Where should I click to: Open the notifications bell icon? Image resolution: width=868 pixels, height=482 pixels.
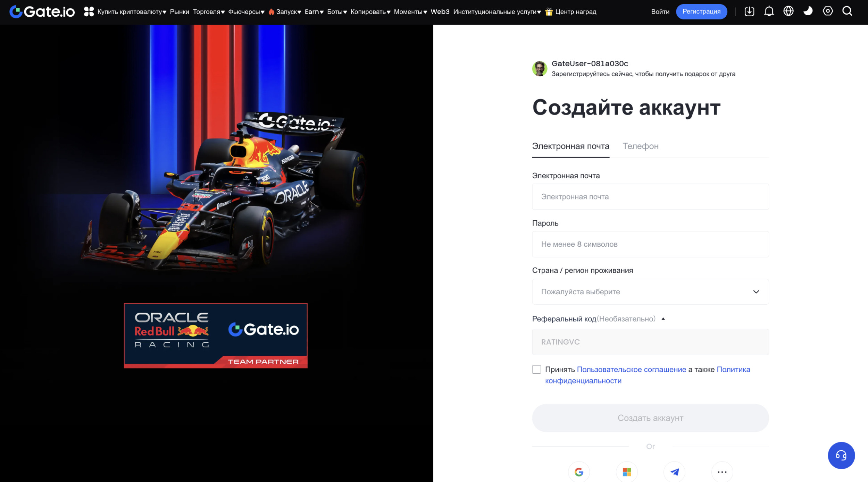(769, 11)
